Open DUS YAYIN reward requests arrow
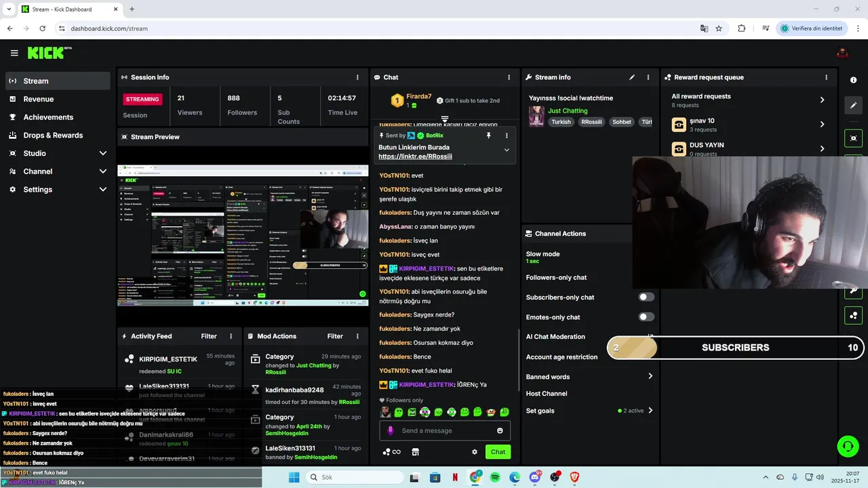This screenshot has height=488, width=868. click(822, 148)
